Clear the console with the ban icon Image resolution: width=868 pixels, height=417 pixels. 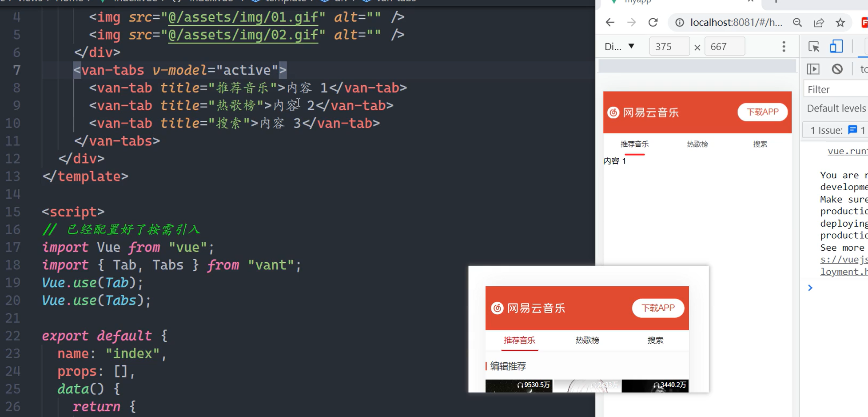click(x=837, y=69)
